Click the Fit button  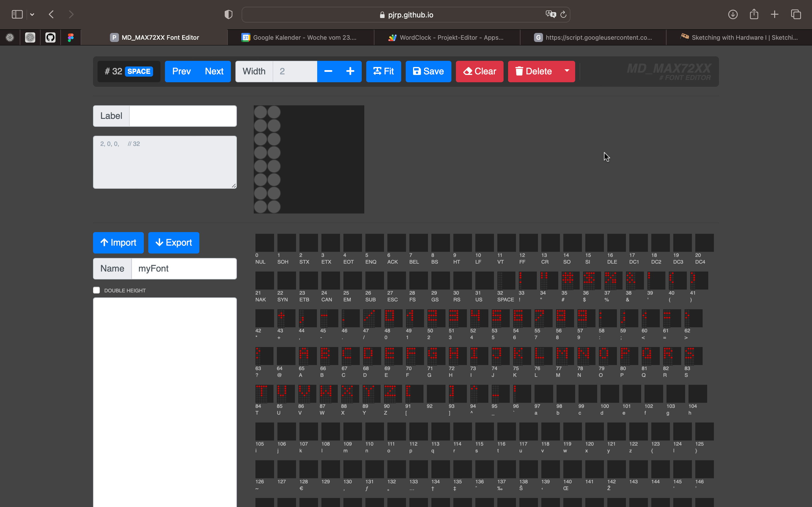tap(383, 72)
